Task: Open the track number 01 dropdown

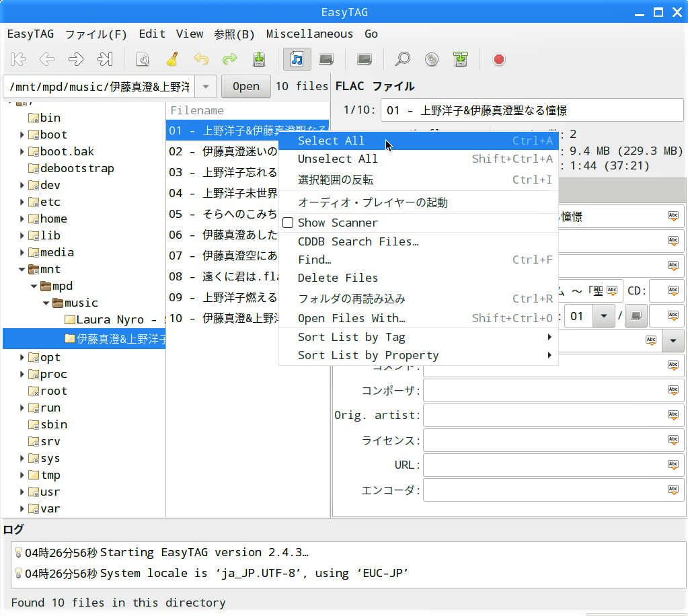Action: [604, 316]
